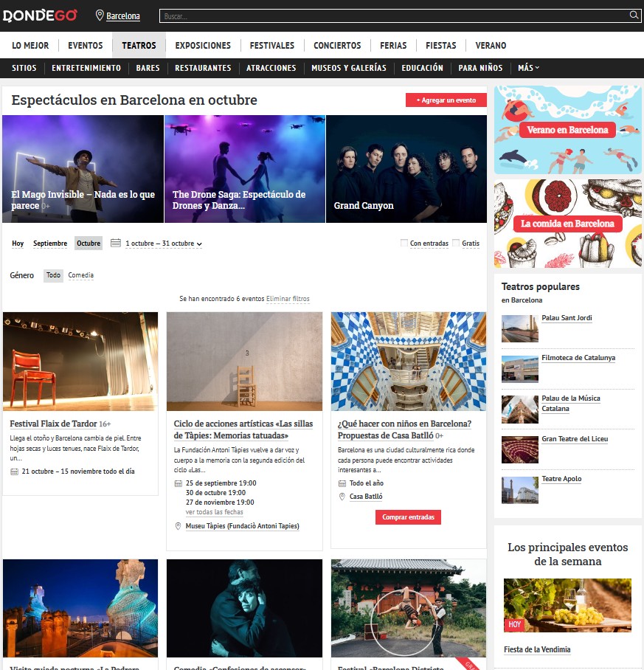Tick the Gratis checkbox
Viewport: 644px width, 670px height.
tap(456, 243)
